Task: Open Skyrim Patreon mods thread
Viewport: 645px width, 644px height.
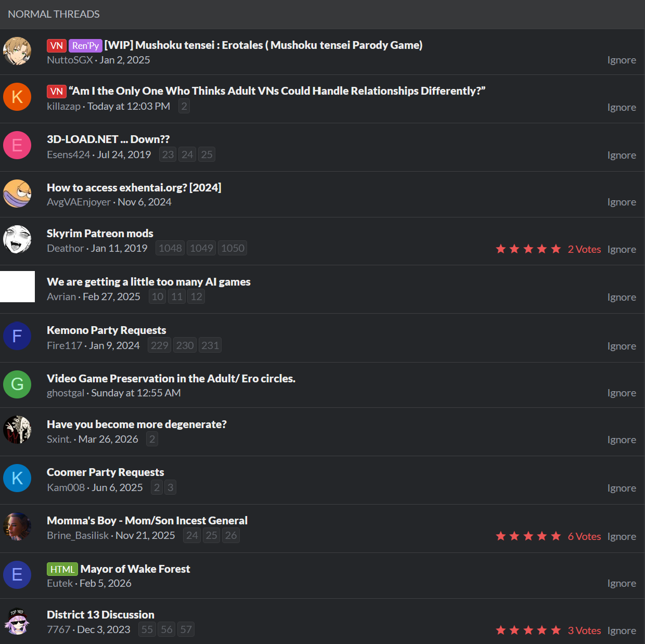Action: (100, 234)
